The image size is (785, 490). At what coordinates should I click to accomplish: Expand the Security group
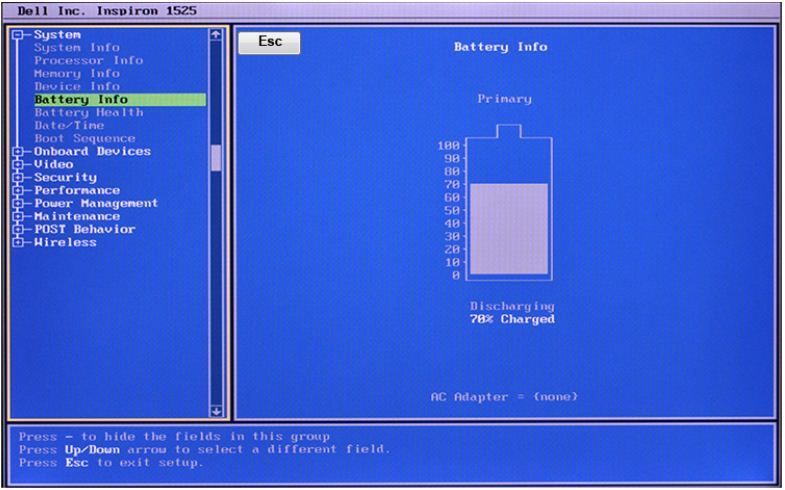coord(17,178)
